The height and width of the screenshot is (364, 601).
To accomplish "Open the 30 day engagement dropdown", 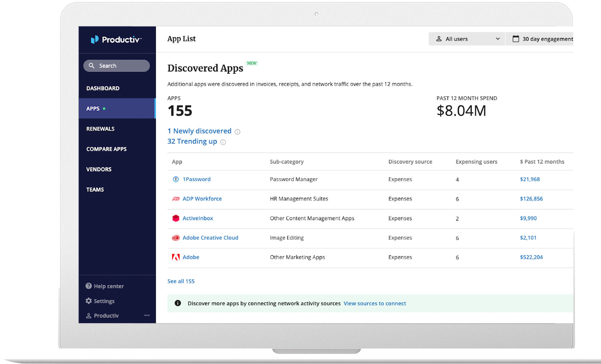I will [540, 39].
